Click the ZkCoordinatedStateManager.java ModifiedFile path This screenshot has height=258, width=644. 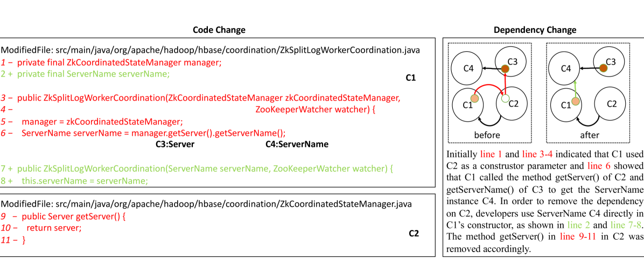[206, 204]
